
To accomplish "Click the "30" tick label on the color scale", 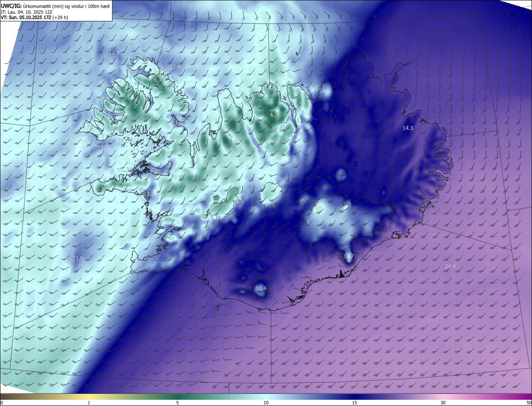I will click(x=443, y=403).
